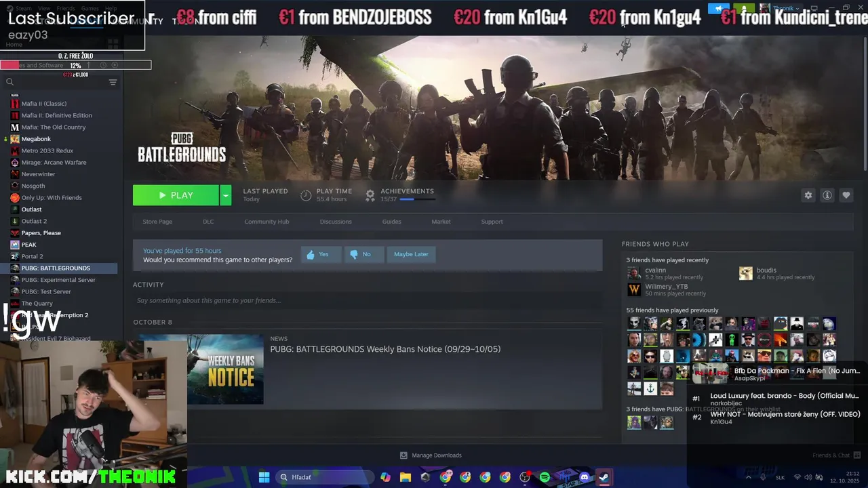Open Manage Downloads at the bottom
The width and height of the screenshot is (868, 488).
[x=431, y=455]
